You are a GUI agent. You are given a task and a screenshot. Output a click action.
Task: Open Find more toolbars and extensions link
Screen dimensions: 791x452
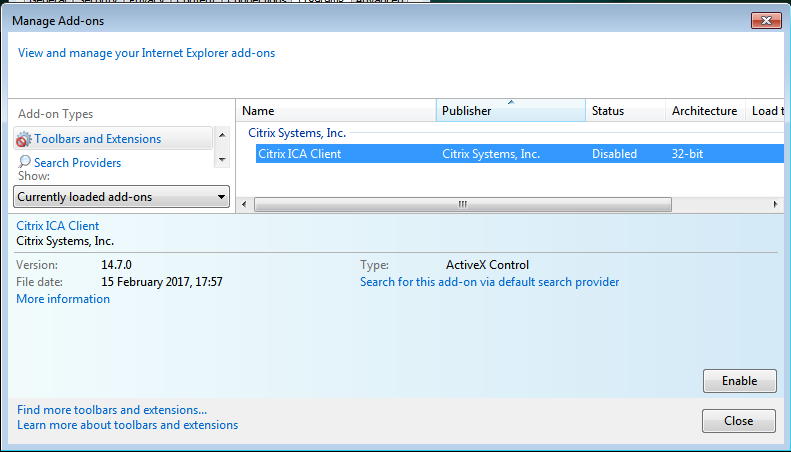coord(112,410)
